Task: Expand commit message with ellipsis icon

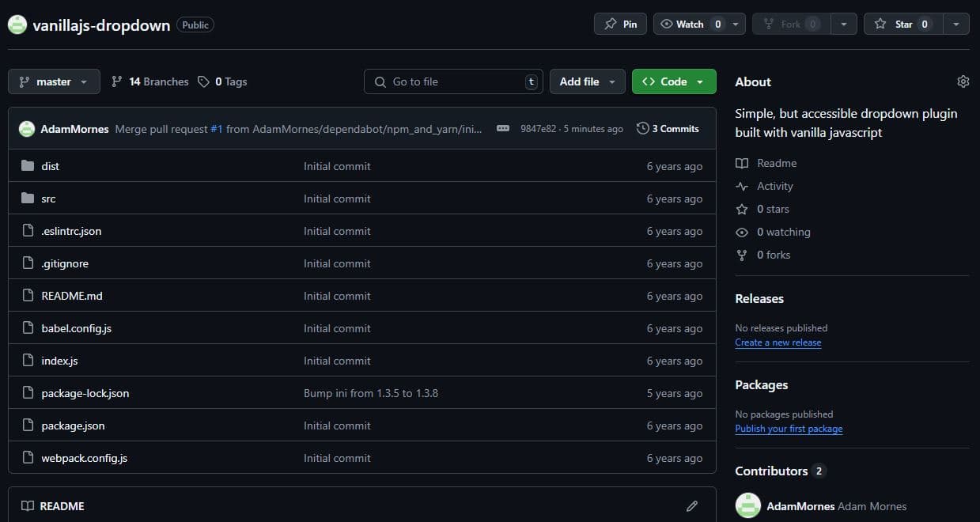Action: pyautogui.click(x=503, y=128)
